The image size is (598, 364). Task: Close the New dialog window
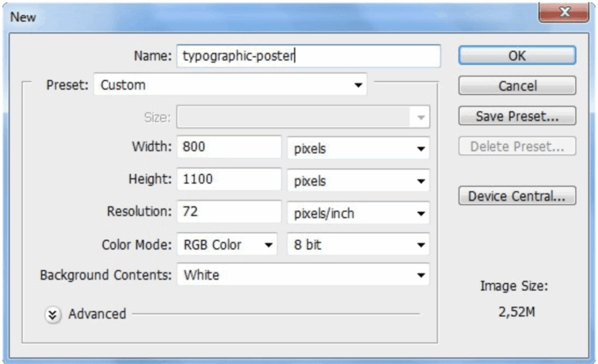[x=564, y=13]
